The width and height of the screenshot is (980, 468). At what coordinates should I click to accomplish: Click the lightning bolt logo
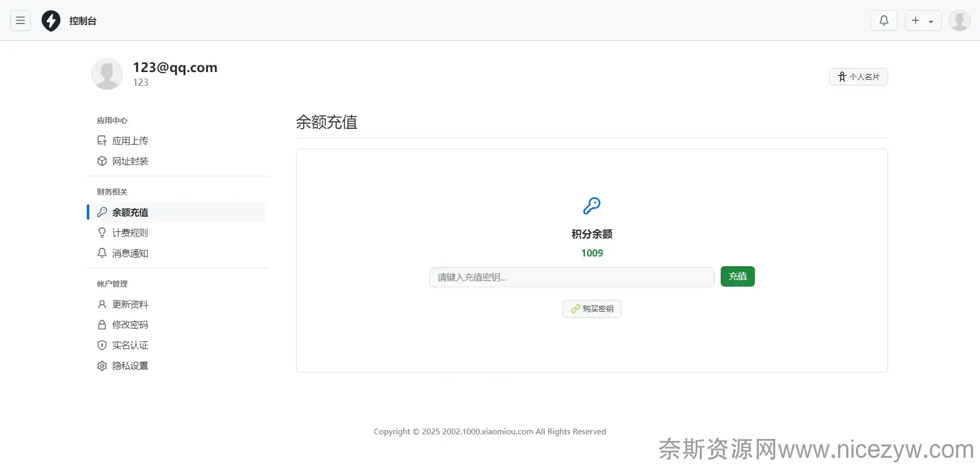51,21
